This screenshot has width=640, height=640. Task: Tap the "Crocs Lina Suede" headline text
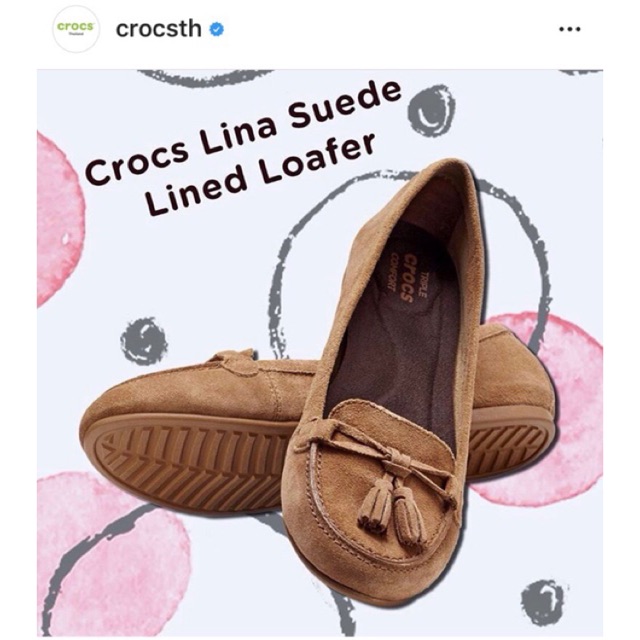244,131
